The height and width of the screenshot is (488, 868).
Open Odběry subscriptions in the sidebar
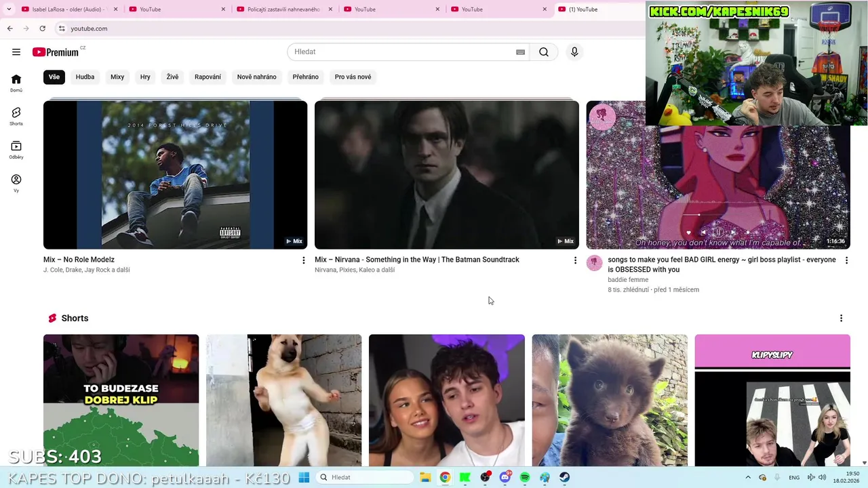click(x=16, y=150)
